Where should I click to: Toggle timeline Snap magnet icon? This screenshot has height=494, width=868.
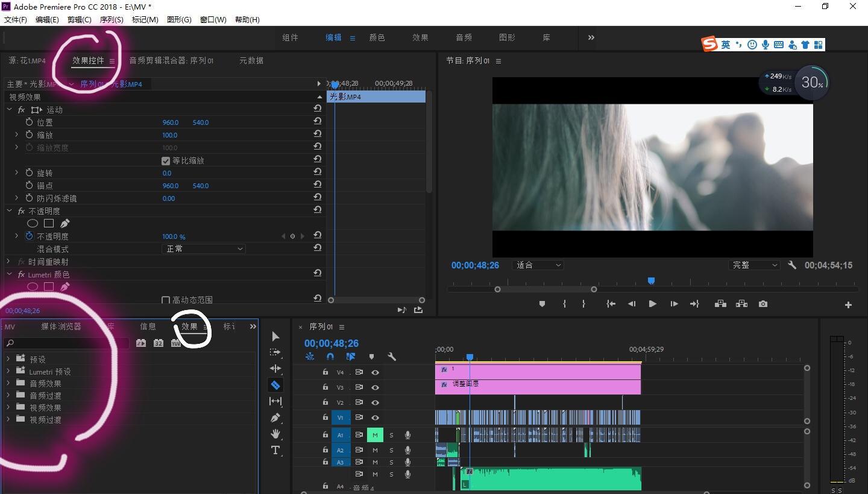(x=330, y=356)
